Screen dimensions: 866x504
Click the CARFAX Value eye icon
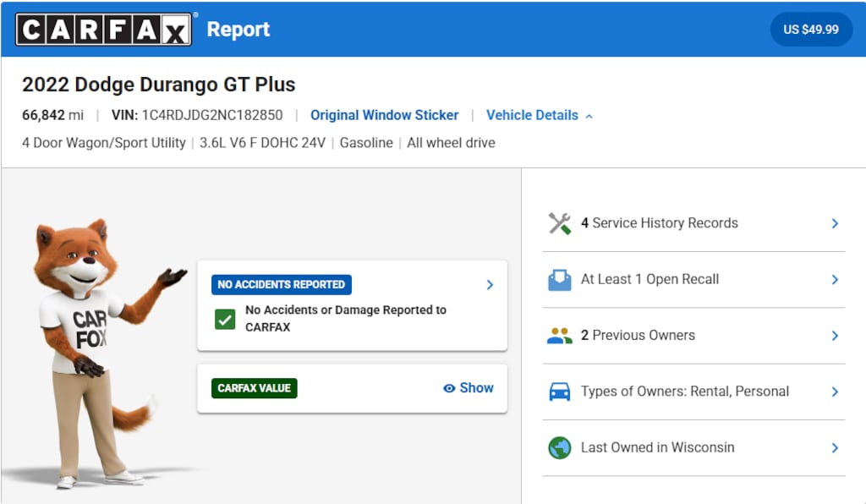(449, 389)
